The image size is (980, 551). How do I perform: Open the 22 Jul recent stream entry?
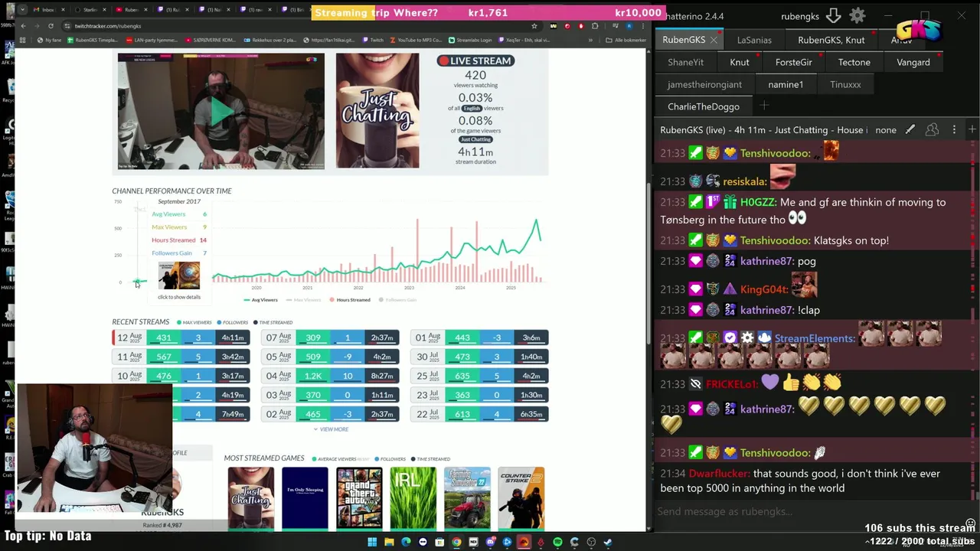click(x=479, y=414)
